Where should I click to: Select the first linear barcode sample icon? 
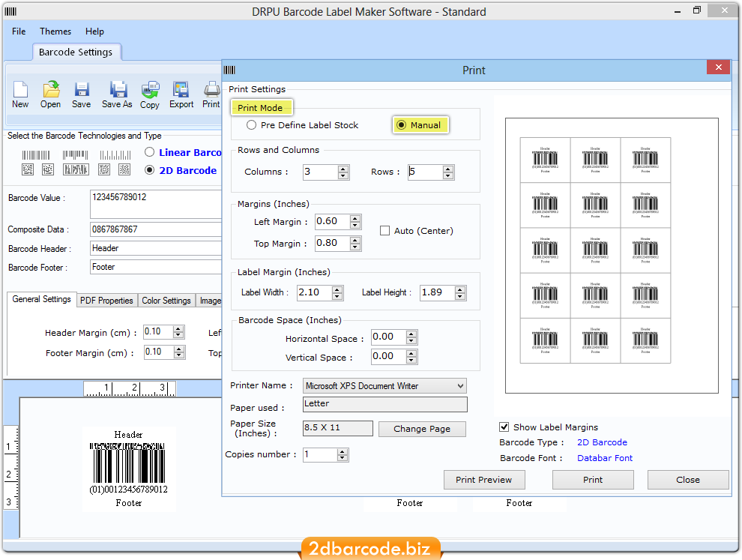35,154
